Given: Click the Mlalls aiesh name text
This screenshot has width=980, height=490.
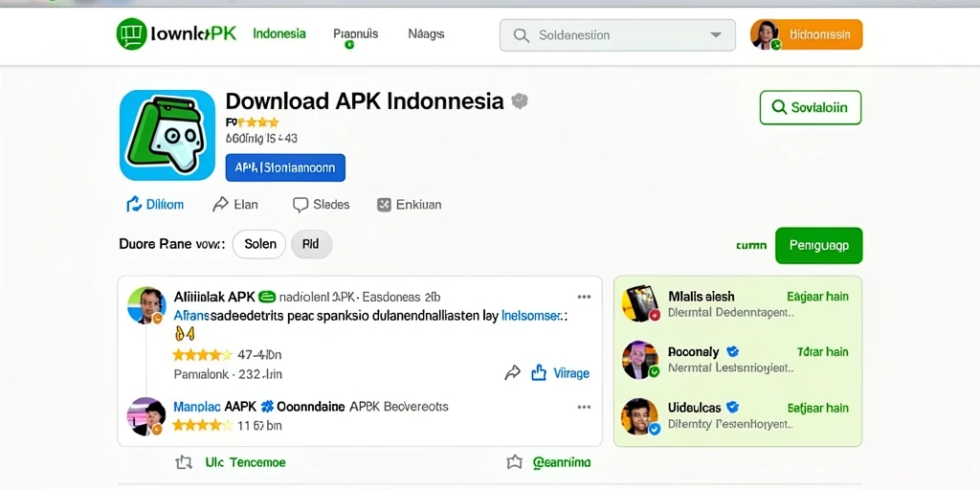Looking at the screenshot, I should click(701, 297).
